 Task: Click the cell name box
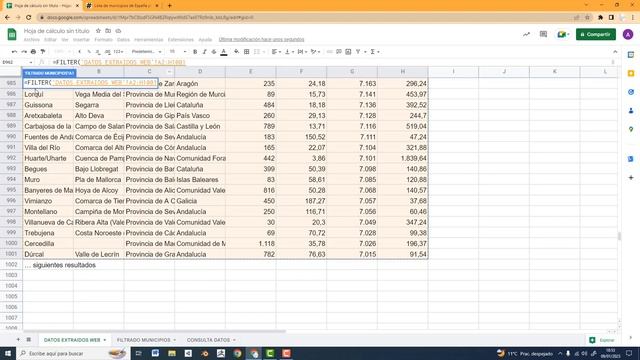[x=17, y=62]
